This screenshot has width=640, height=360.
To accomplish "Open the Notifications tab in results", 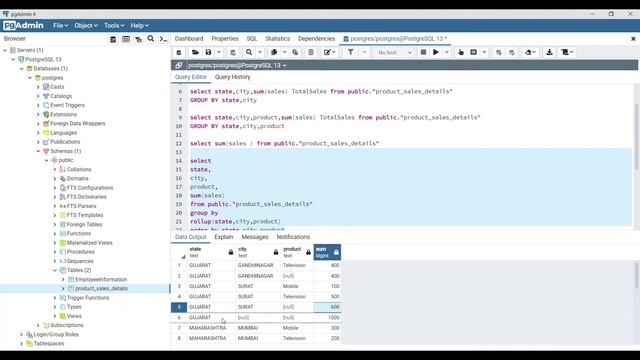I will (x=293, y=237).
